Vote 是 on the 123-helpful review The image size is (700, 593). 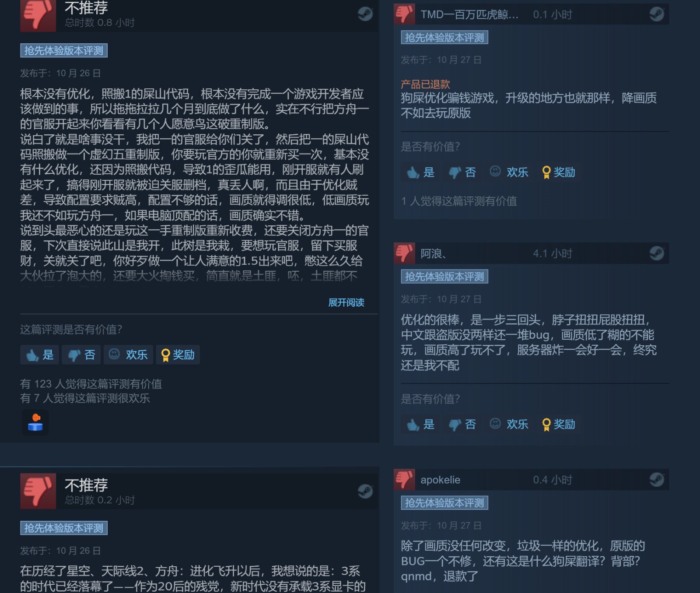40,355
